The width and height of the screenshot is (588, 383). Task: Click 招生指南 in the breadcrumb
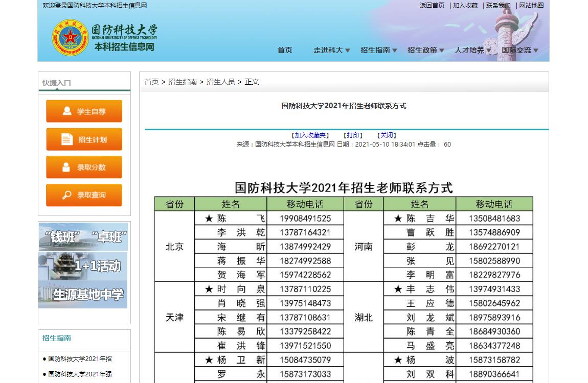(x=183, y=82)
